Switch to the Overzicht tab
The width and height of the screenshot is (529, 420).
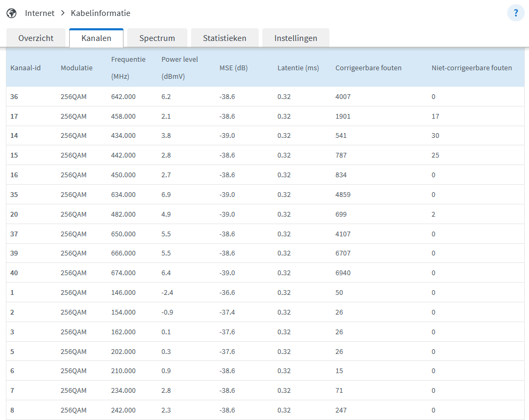coord(36,38)
